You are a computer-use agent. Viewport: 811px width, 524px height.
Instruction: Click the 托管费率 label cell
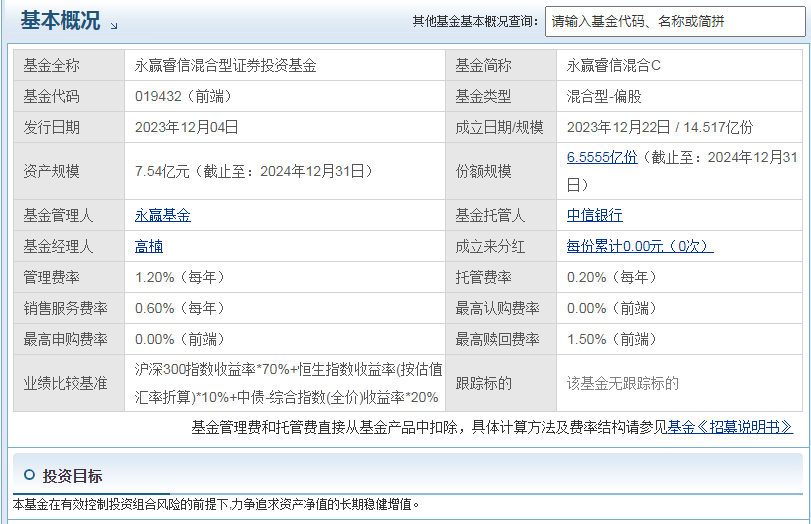point(501,277)
